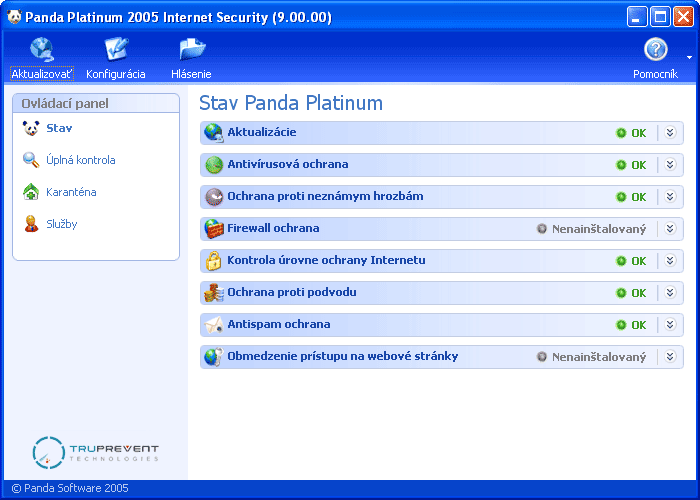Viewport: 700px width, 500px height.
Task: Expand the Aktualizácie section chevron
Action: 670,133
